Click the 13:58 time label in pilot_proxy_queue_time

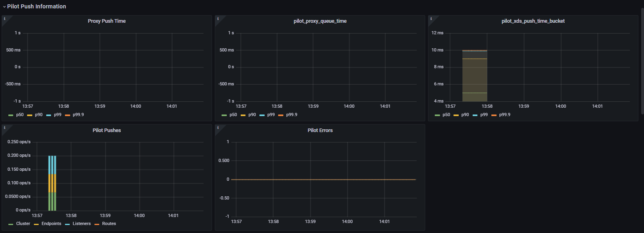click(x=277, y=107)
